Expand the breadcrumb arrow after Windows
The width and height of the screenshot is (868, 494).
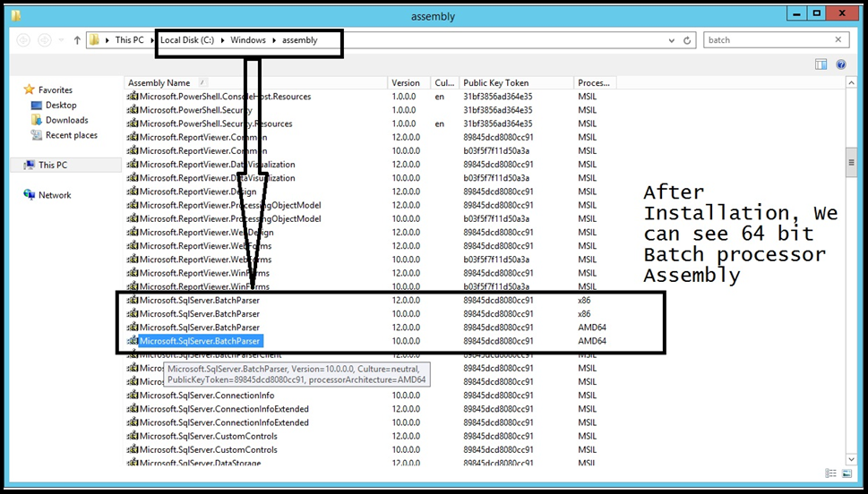click(x=274, y=40)
